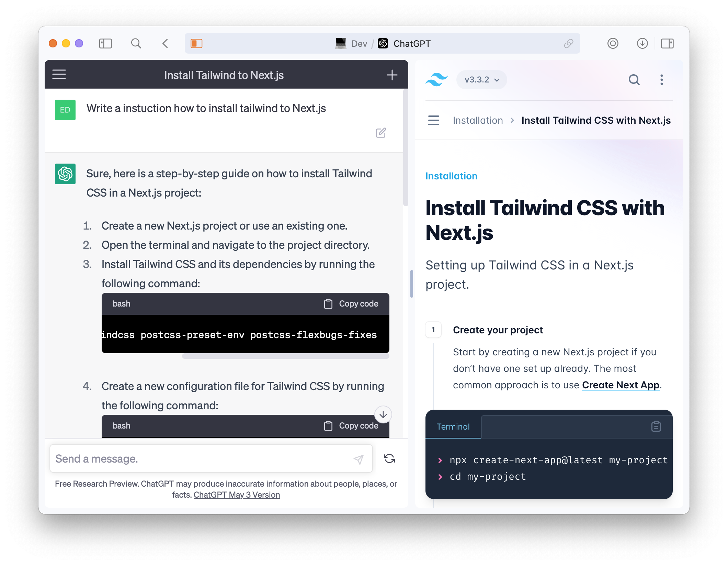Click the ChatGPT favicon in the address bar
Viewport: 728px width, 565px height.
click(x=383, y=44)
